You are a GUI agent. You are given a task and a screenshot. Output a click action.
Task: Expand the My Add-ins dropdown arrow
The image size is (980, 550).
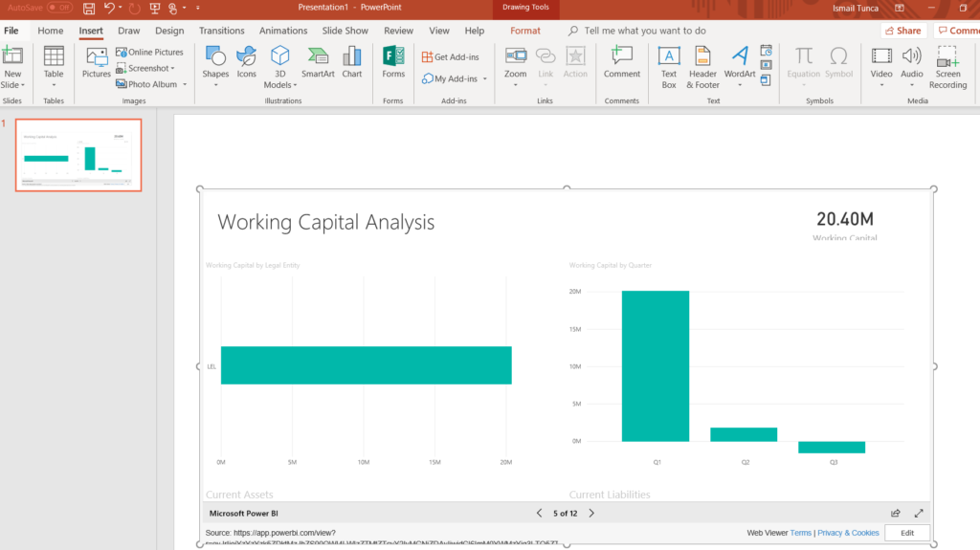485,79
